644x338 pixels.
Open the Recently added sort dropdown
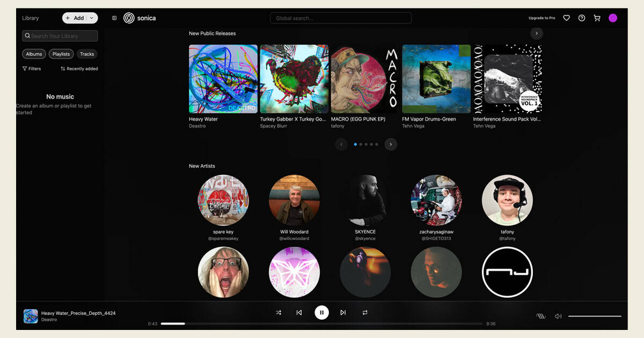tap(79, 69)
